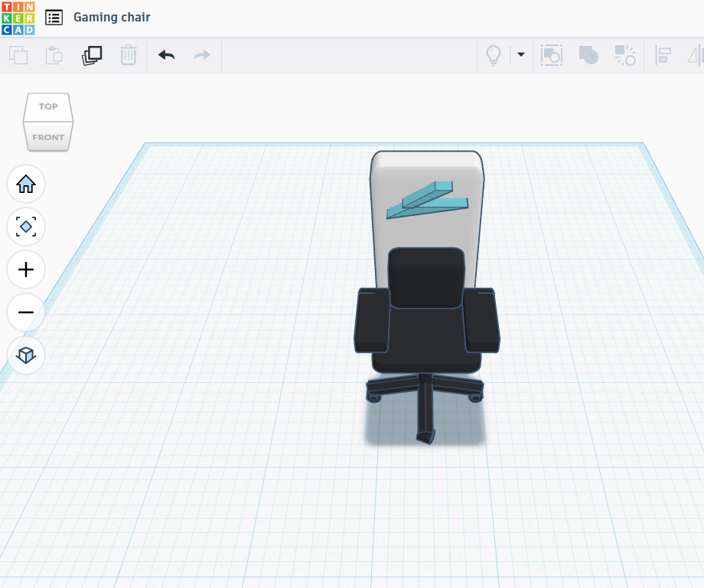
Task: Select the blue logo bars on backrest
Action: click(428, 201)
